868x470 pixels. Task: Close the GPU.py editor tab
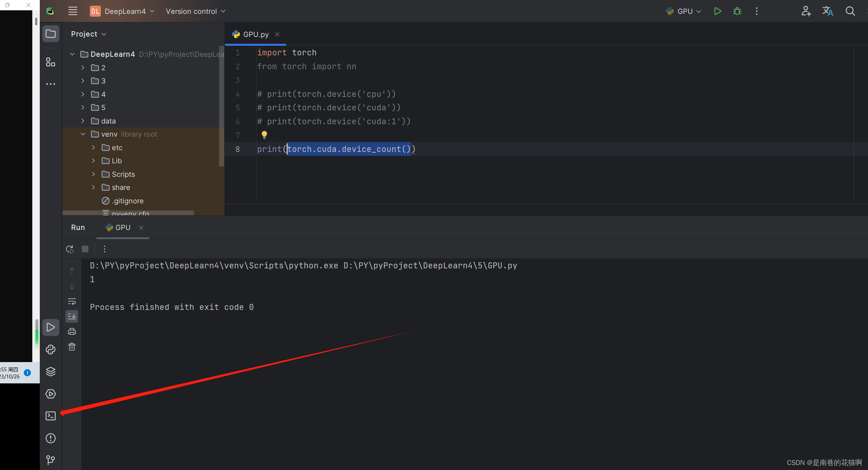pos(277,34)
